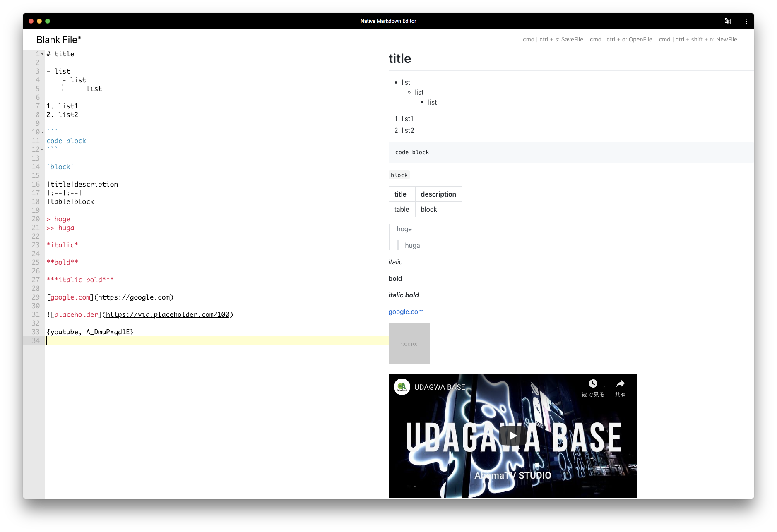Collapse the fold arrow at line 1
This screenshot has height=532, width=777.
[42, 54]
